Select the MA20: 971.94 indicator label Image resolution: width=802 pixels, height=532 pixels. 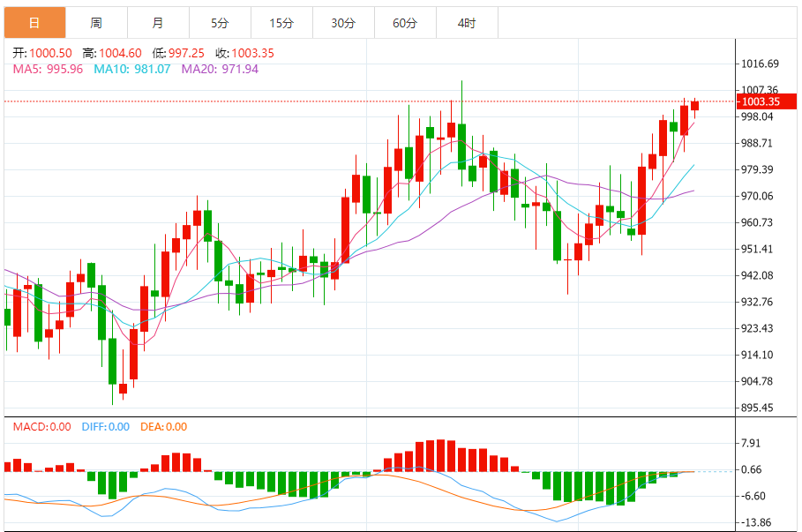[220, 69]
